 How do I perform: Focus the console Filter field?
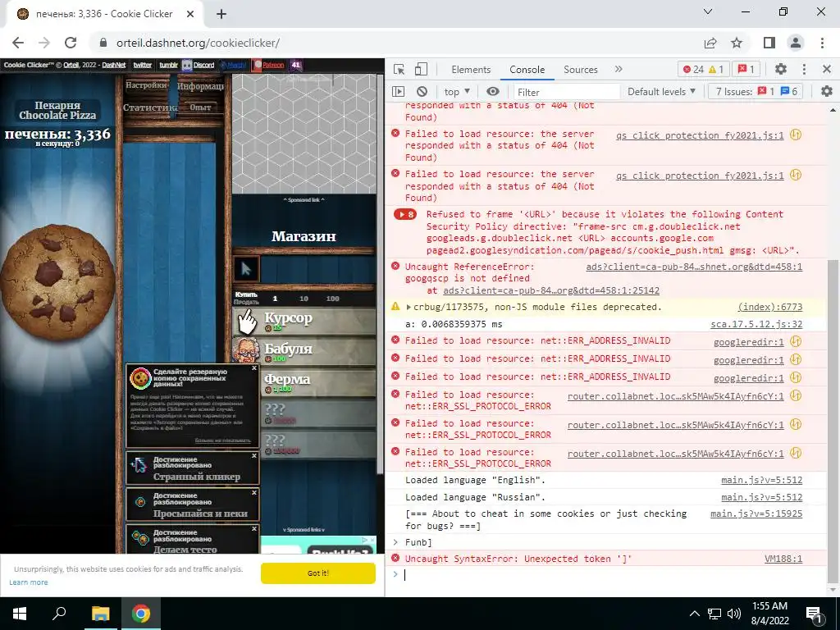tap(566, 92)
